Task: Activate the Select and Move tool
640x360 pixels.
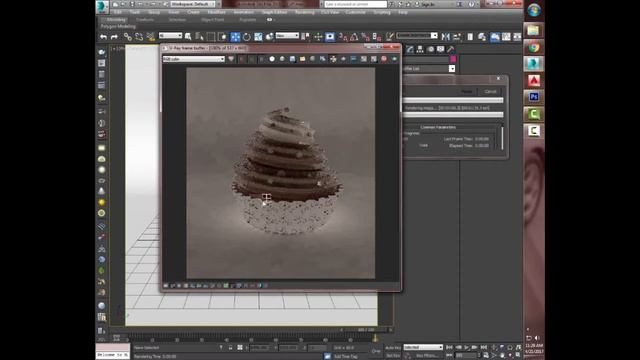Action: pos(236,37)
